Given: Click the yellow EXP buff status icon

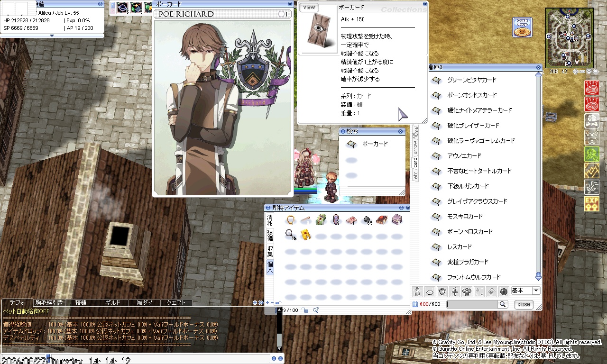Looking at the screenshot, I should [x=592, y=204].
